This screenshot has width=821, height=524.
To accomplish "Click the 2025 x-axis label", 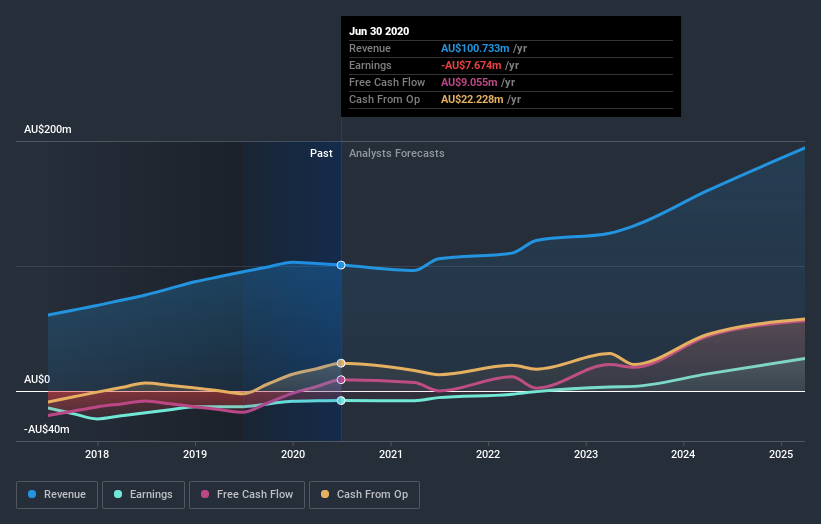I will (781, 454).
